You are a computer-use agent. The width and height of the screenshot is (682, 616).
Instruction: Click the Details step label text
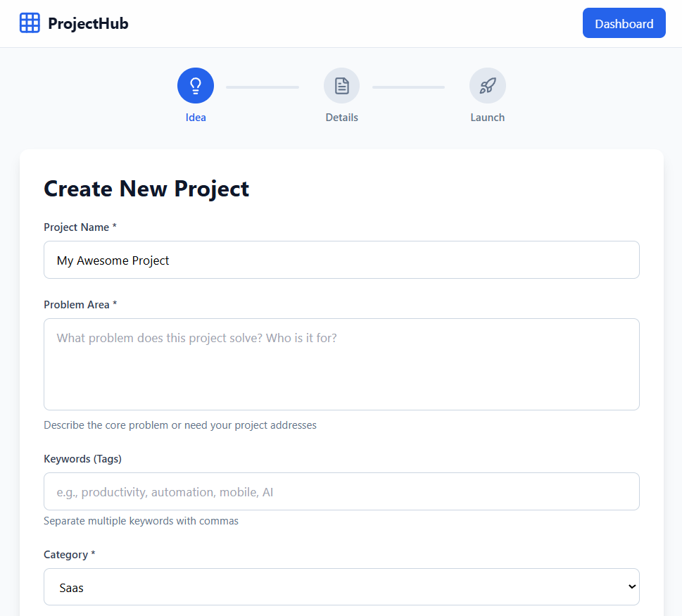pos(341,117)
